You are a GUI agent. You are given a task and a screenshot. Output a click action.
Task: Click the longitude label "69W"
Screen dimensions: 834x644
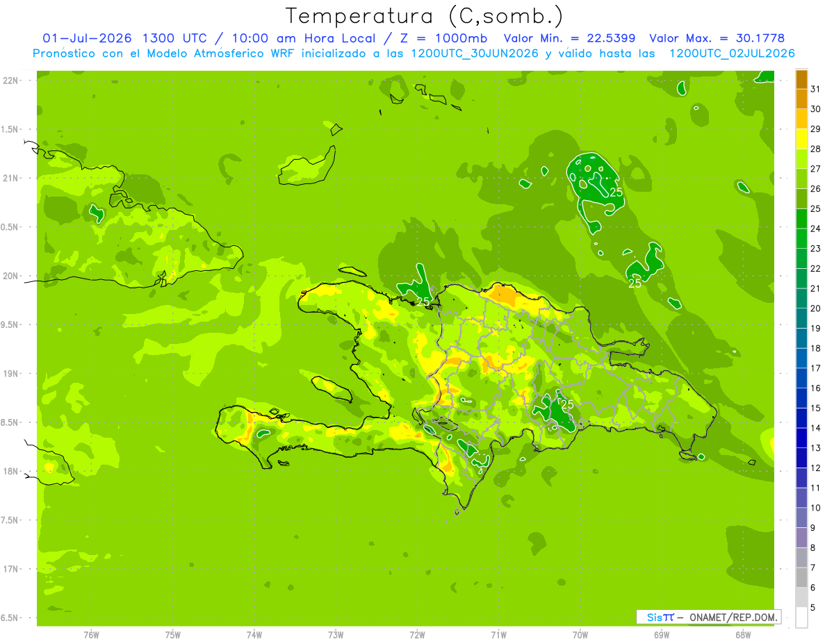[662, 635]
